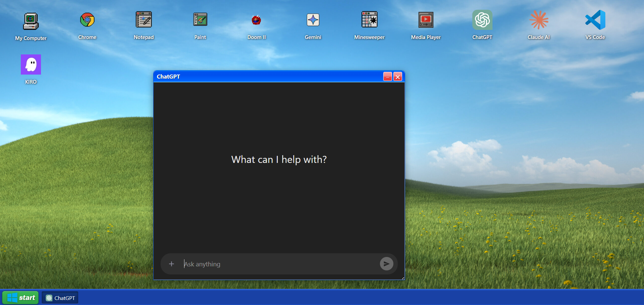The height and width of the screenshot is (305, 644).
Task: Open the Notepad desktop icon
Action: click(144, 20)
